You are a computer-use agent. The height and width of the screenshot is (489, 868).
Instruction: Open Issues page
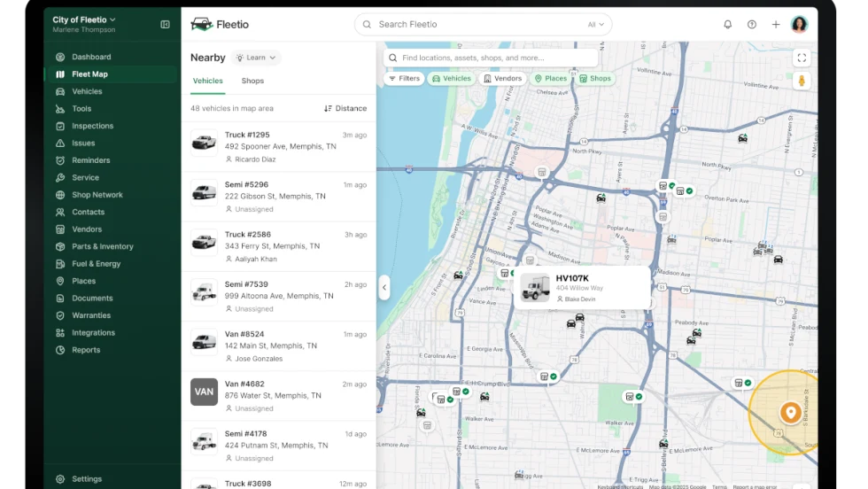pyautogui.click(x=111, y=143)
